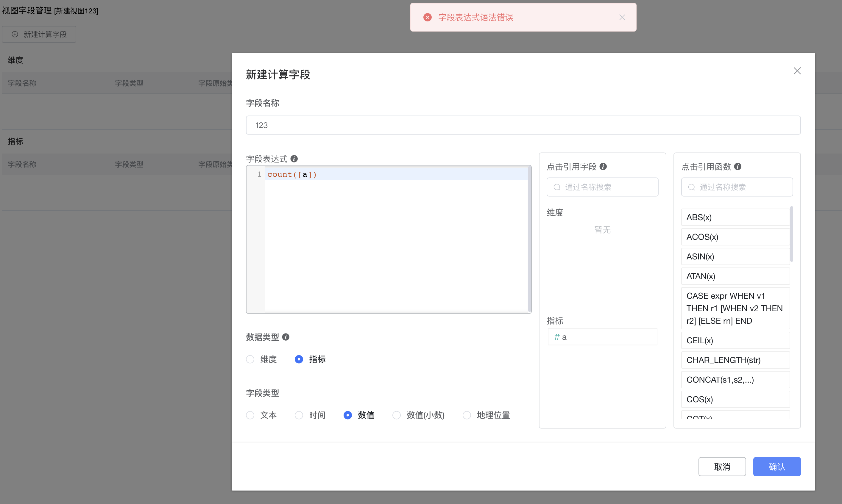The image size is (842, 504).
Task: Select the 维度 data type radio
Action: point(250,359)
